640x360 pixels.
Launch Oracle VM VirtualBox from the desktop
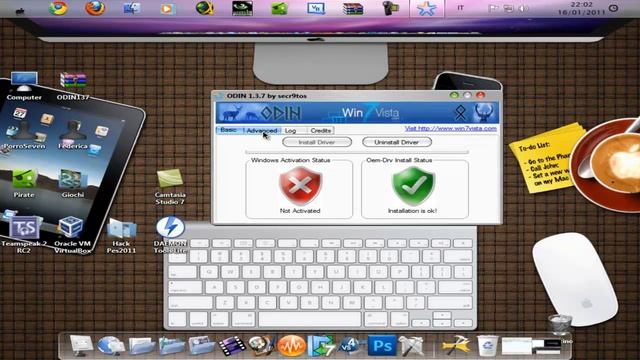[72, 235]
